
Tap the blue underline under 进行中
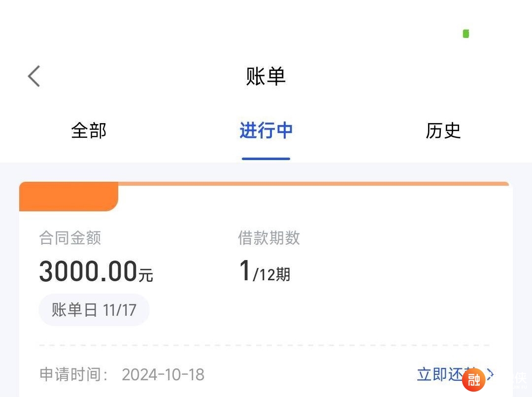[x=266, y=159]
